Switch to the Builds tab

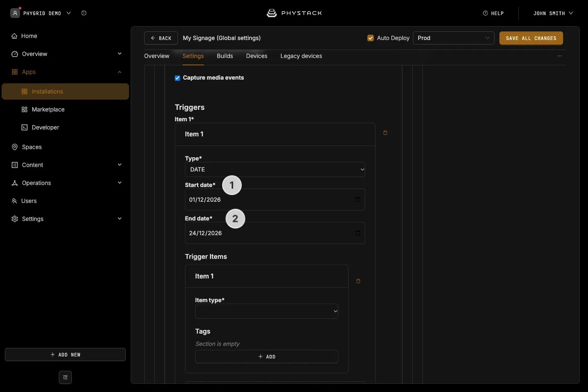click(225, 56)
